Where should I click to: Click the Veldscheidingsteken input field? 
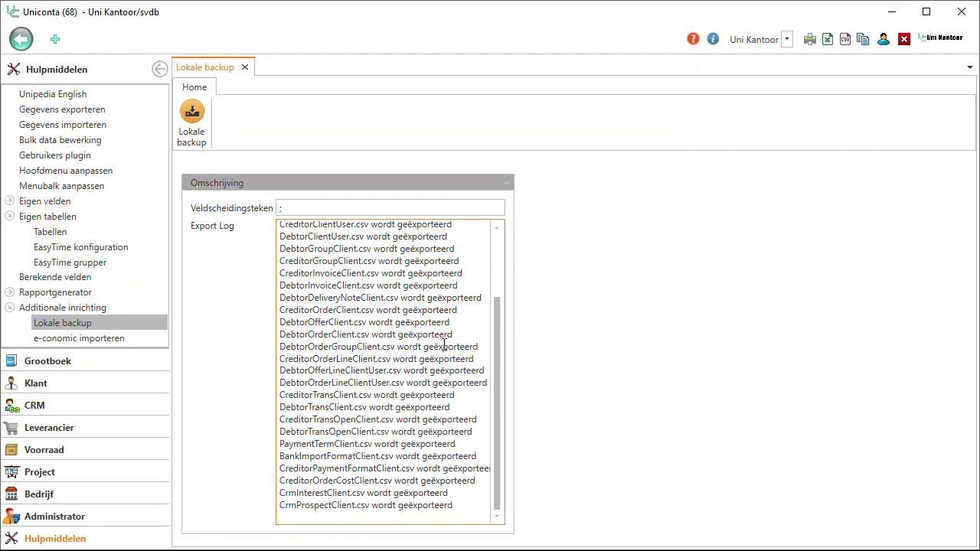click(x=390, y=208)
